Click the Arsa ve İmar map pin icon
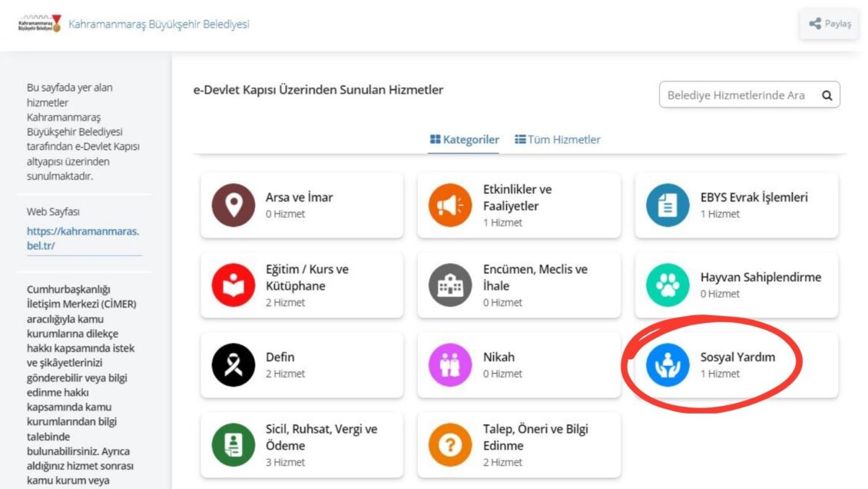The height and width of the screenshot is (489, 868). (233, 205)
